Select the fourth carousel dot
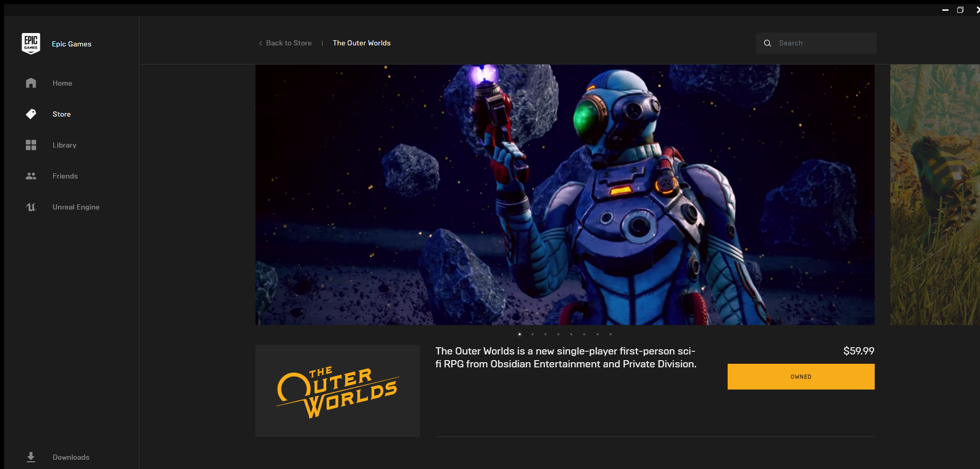The image size is (980, 469). coord(558,334)
